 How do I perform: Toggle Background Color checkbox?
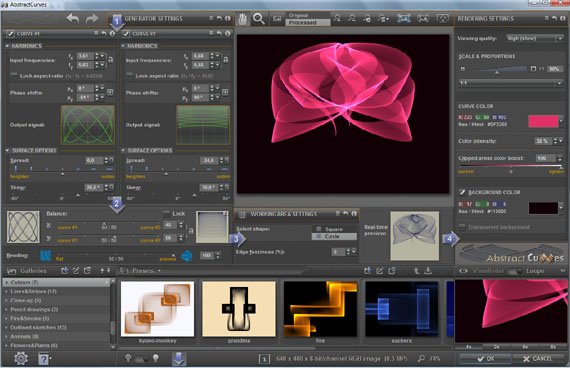click(462, 192)
